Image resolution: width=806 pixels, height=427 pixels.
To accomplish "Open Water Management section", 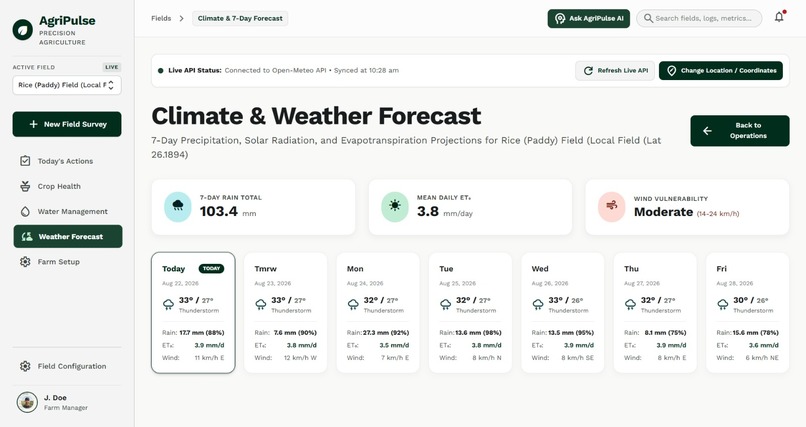I will [x=67, y=211].
